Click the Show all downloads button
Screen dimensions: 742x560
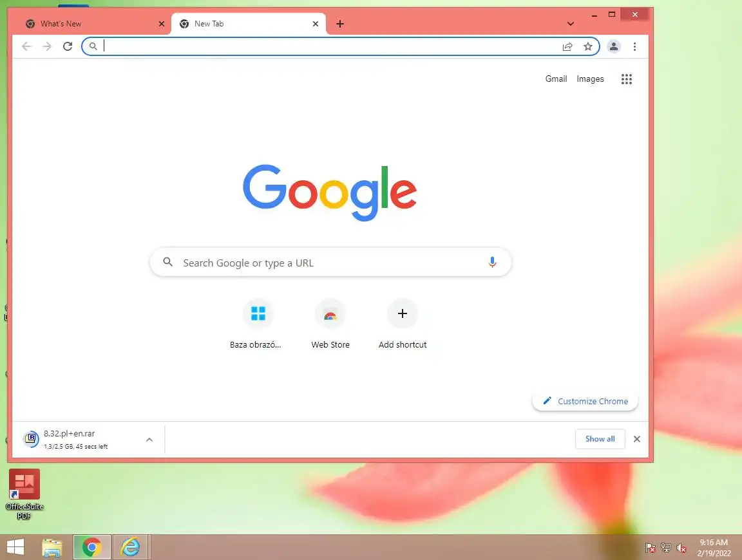pos(600,439)
